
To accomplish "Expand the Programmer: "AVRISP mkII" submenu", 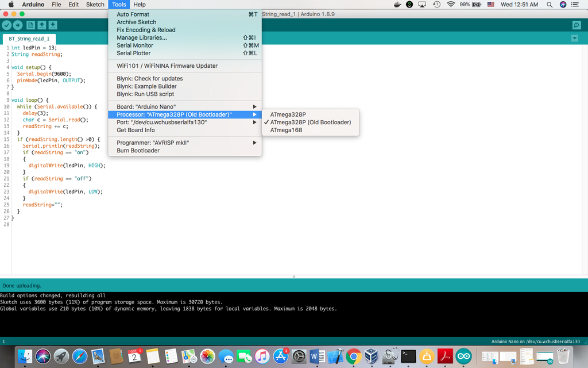I will [x=185, y=143].
